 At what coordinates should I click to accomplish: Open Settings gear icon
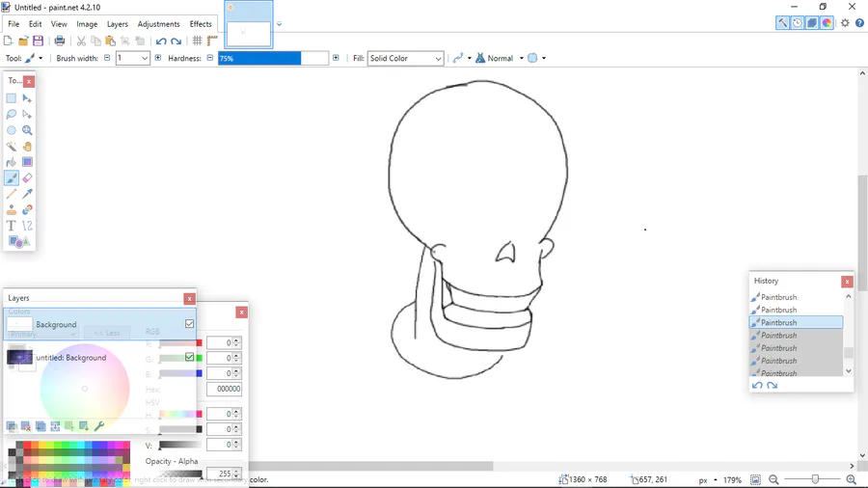(845, 23)
